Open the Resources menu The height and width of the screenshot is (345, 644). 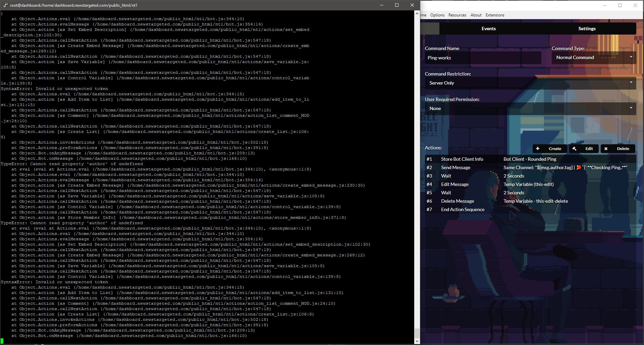pyautogui.click(x=457, y=15)
